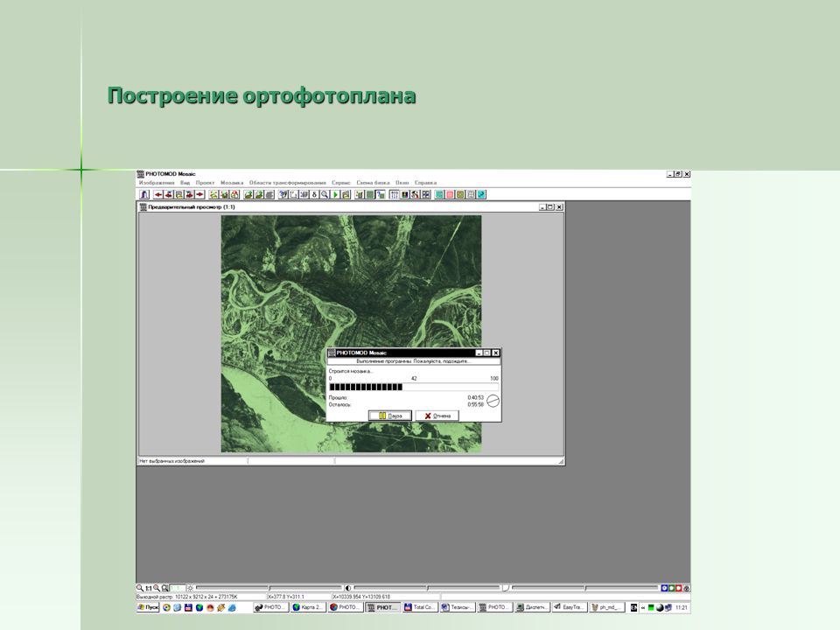This screenshot has width=840, height=630.
Task: Click the Предварительный просмотр window title bar
Action: point(351,206)
